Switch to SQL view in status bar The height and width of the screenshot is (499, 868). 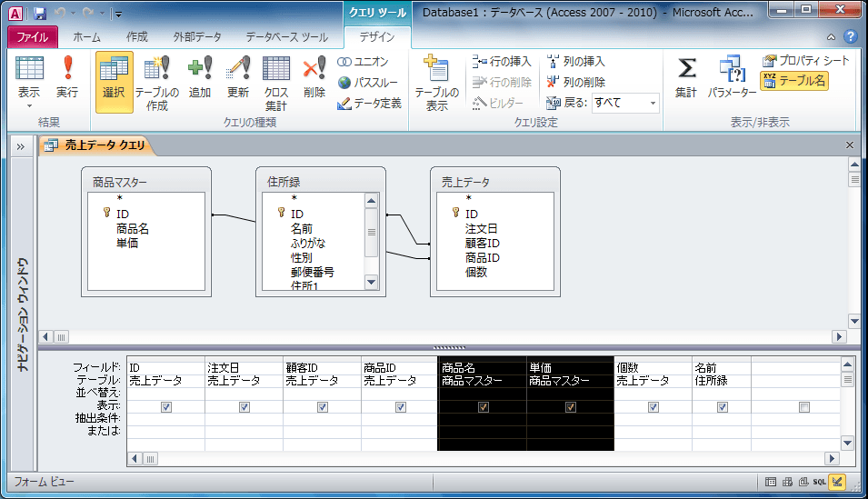click(x=820, y=482)
